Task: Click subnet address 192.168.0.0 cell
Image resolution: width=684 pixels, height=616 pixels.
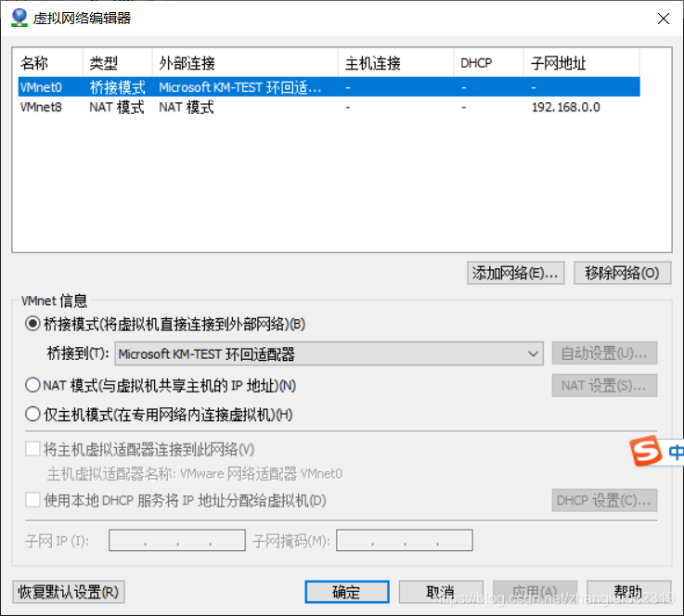Action: pyautogui.click(x=565, y=108)
